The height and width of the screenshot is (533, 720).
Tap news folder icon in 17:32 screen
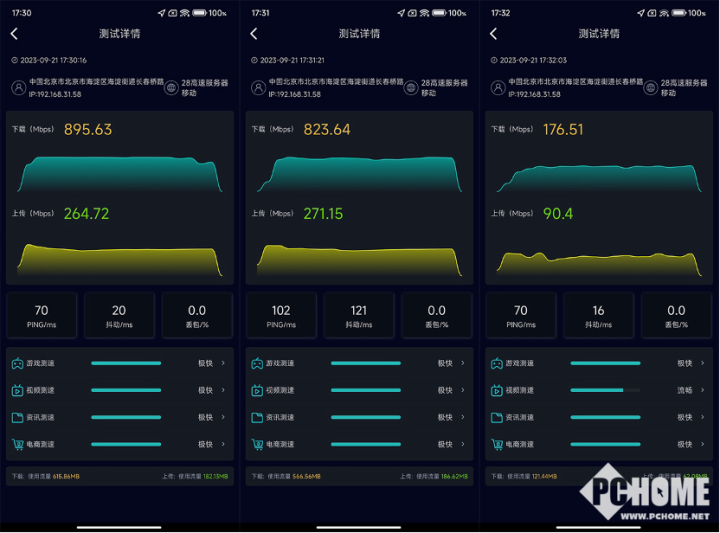pyautogui.click(x=497, y=418)
